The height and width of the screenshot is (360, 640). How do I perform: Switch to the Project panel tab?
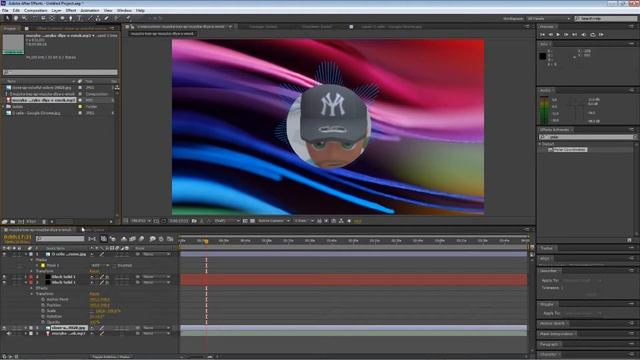pyautogui.click(x=10, y=29)
